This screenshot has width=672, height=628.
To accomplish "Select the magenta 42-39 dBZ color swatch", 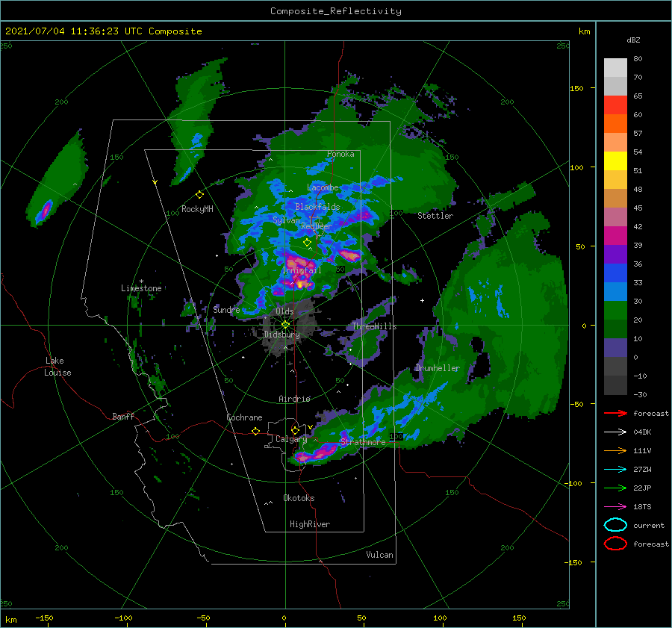I will click(x=615, y=236).
